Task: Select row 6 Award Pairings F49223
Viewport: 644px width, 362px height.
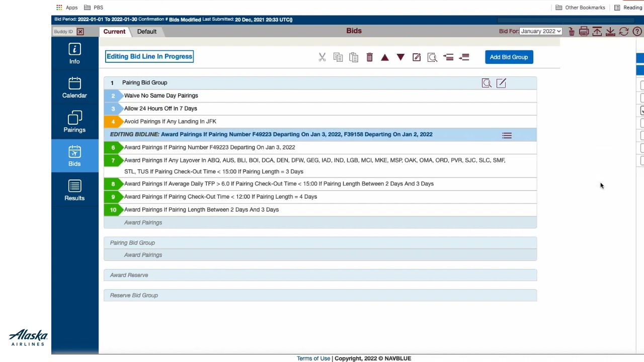Action: pyautogui.click(x=320, y=147)
